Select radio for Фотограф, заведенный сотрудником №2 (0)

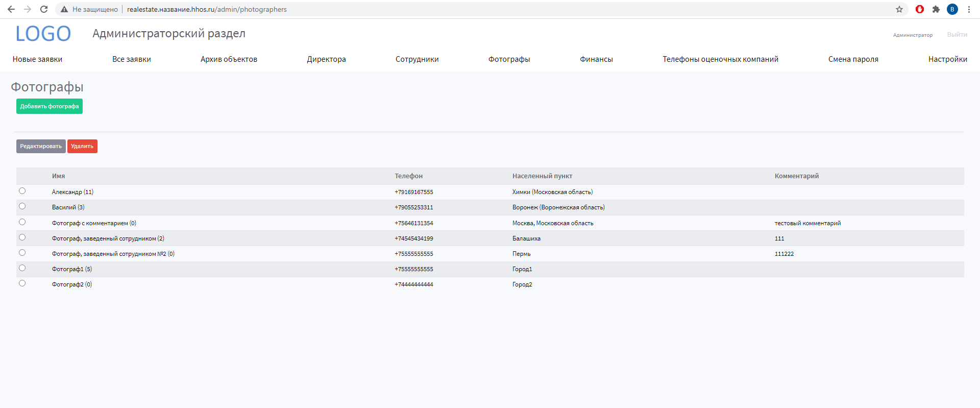click(22, 253)
